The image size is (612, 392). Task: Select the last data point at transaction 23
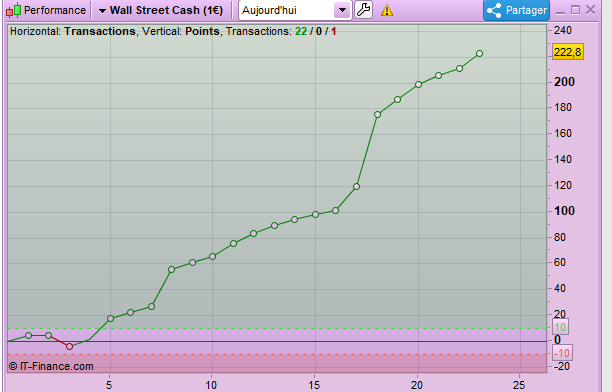pyautogui.click(x=479, y=53)
